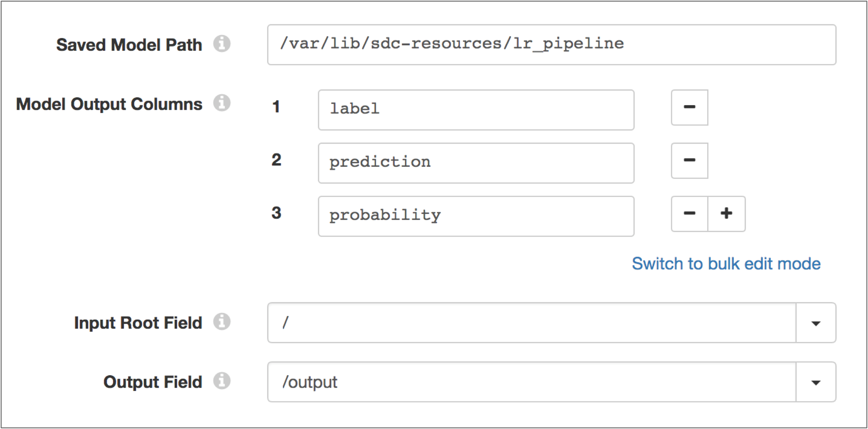The height and width of the screenshot is (429, 868).
Task: Remove the prediction output column
Action: click(690, 161)
